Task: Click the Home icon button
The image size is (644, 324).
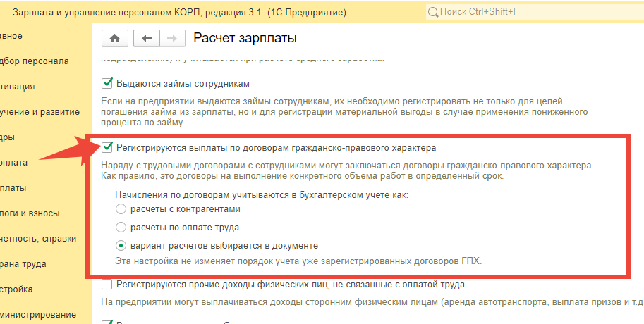Action: tap(115, 38)
